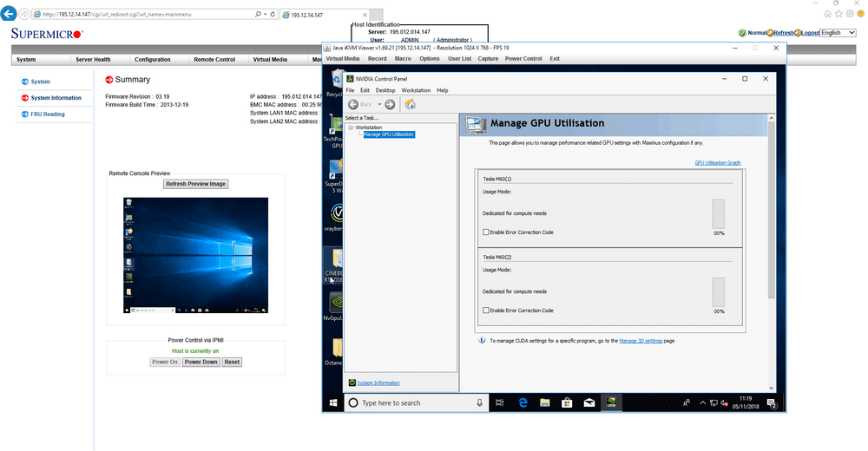Click the Power Down button

201,362
